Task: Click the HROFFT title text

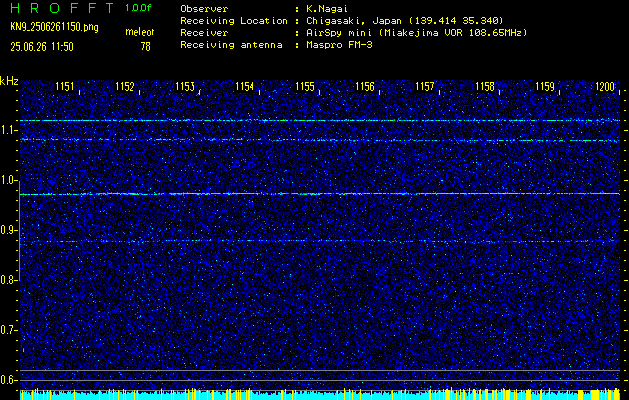Action: click(x=63, y=8)
